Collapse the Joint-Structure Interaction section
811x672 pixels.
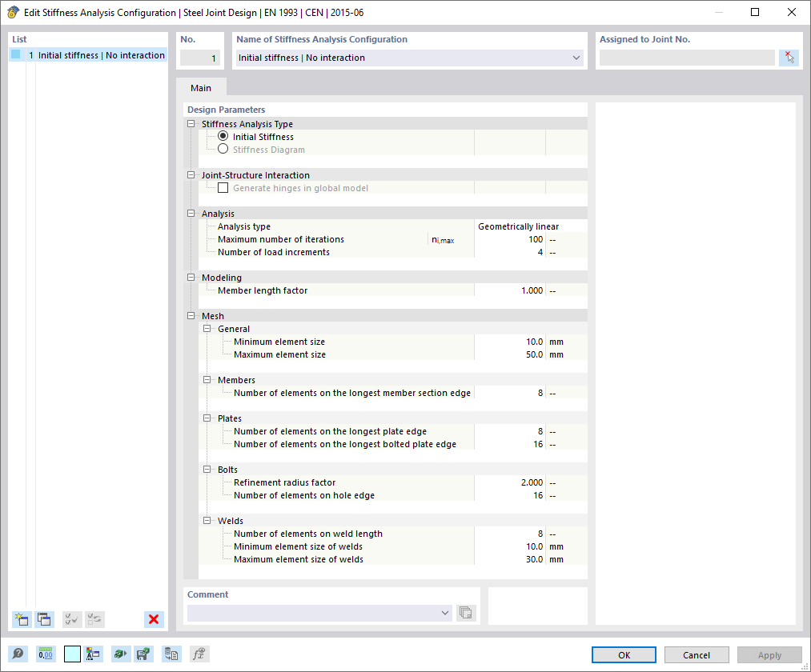click(191, 174)
